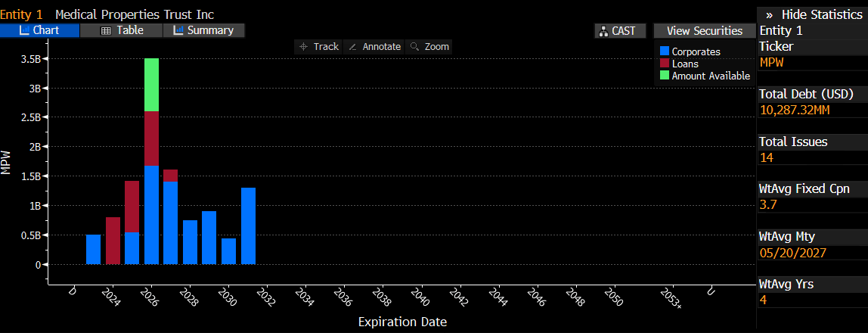Click WtAvg Fixed Cpn value 3.7
The width and height of the screenshot is (868, 333).
pos(767,205)
